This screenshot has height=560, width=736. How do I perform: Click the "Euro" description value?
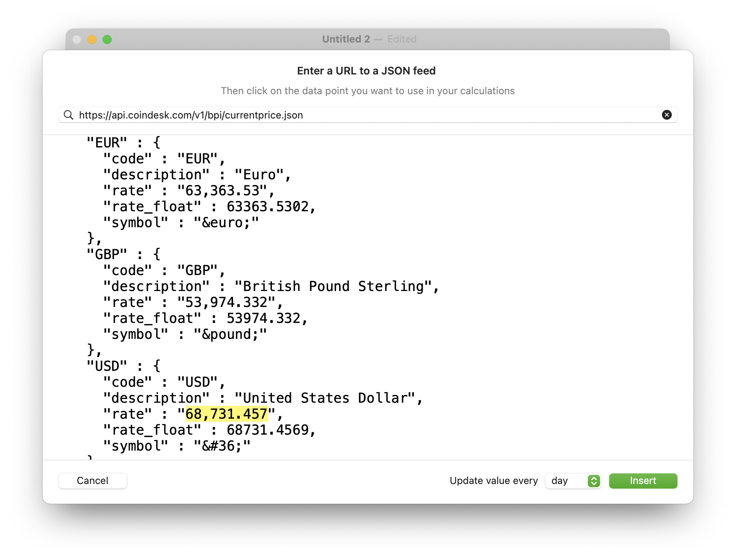tap(259, 174)
